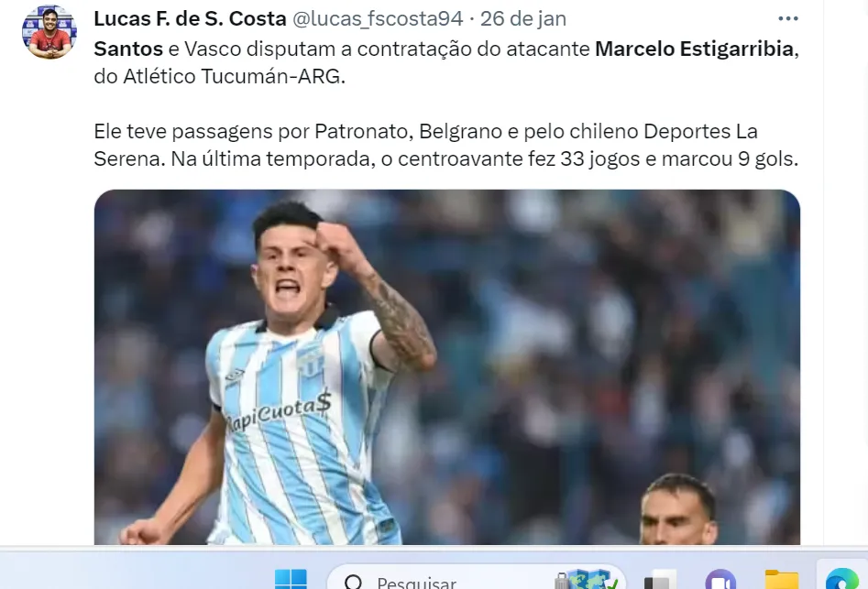Click the Pesquisar taskbar search field

(477, 578)
